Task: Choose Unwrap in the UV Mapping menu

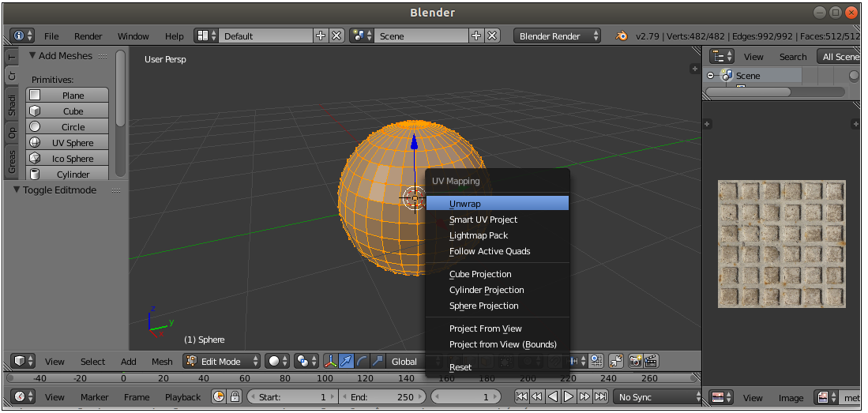Action: tap(498, 204)
